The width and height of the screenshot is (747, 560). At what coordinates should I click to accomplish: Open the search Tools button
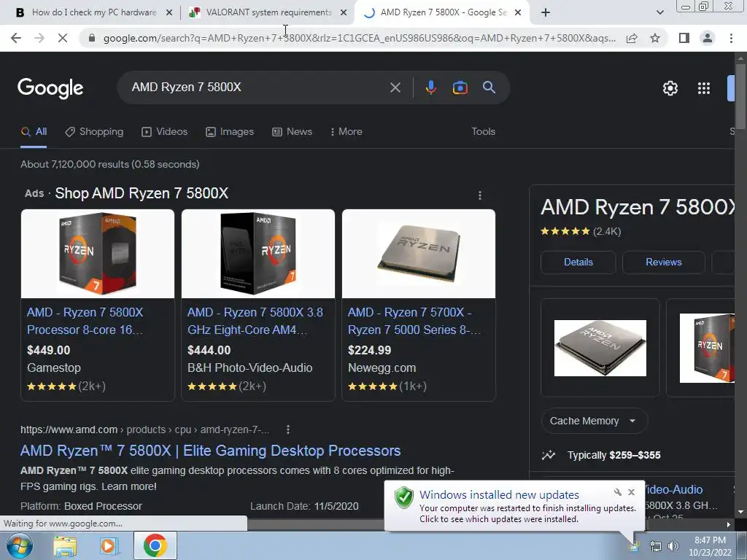(x=483, y=132)
